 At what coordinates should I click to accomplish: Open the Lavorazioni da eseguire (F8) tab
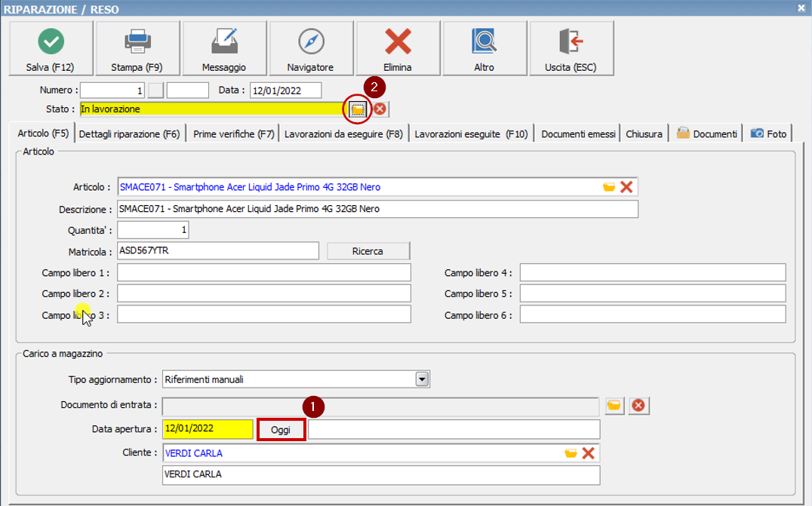click(343, 133)
